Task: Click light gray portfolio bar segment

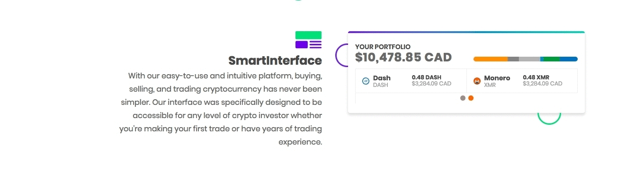Action: click(529, 59)
